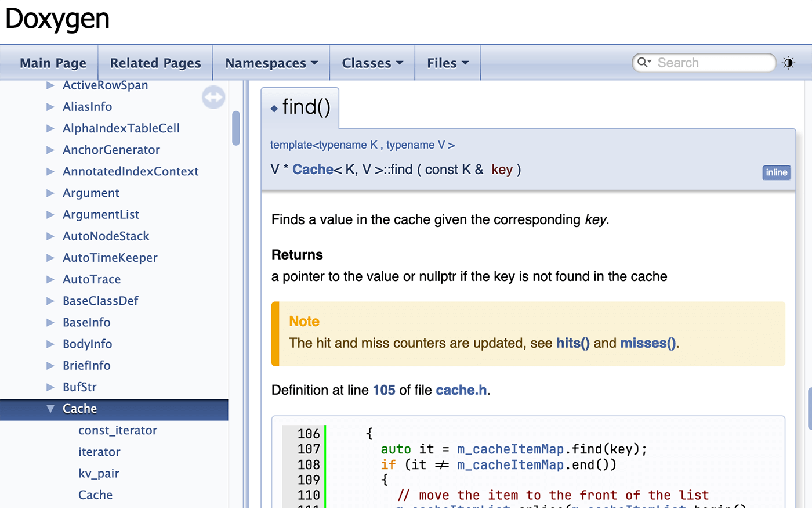Open the Related Pages tab
Image resolution: width=812 pixels, height=508 pixels.
tap(155, 63)
